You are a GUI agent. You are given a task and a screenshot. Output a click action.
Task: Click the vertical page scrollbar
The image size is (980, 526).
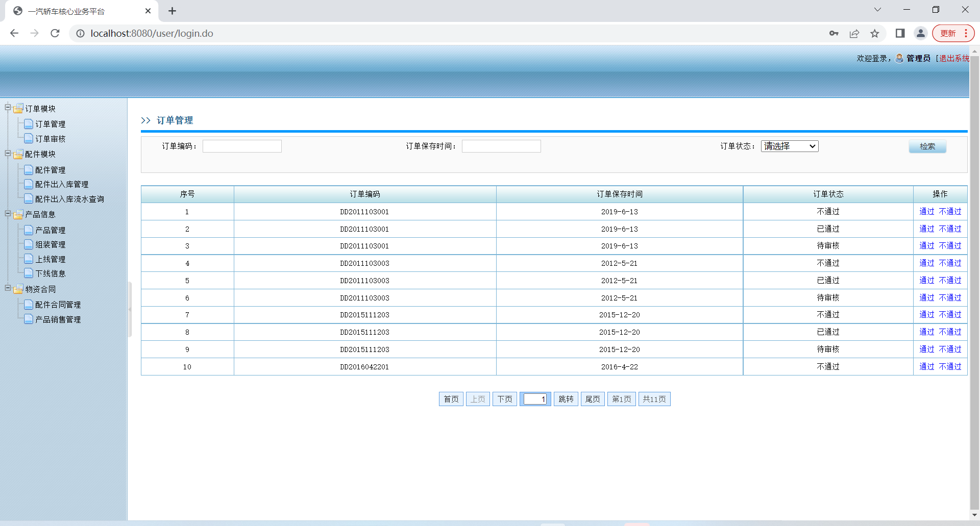pos(974,283)
